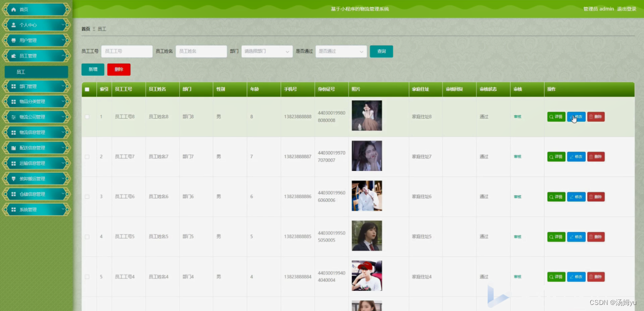Click 管理员 admin in top bar
Viewport: 644px width, 311px height.
[x=598, y=9]
